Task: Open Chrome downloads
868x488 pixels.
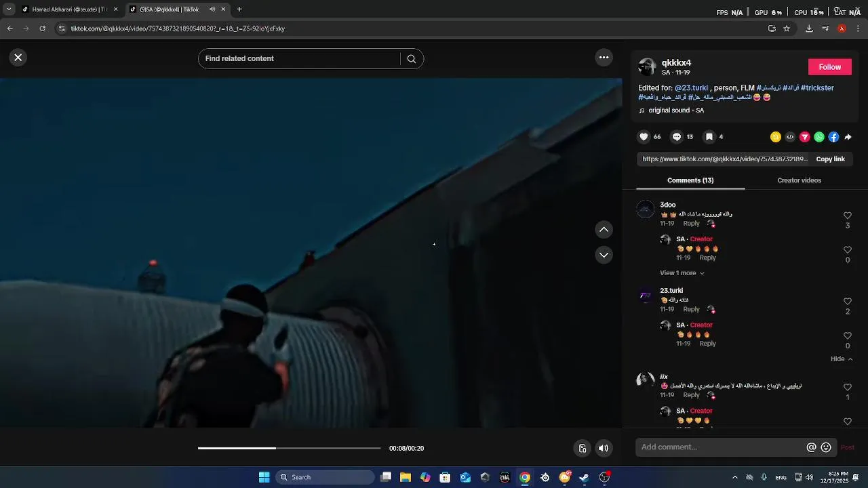Action: (809, 28)
